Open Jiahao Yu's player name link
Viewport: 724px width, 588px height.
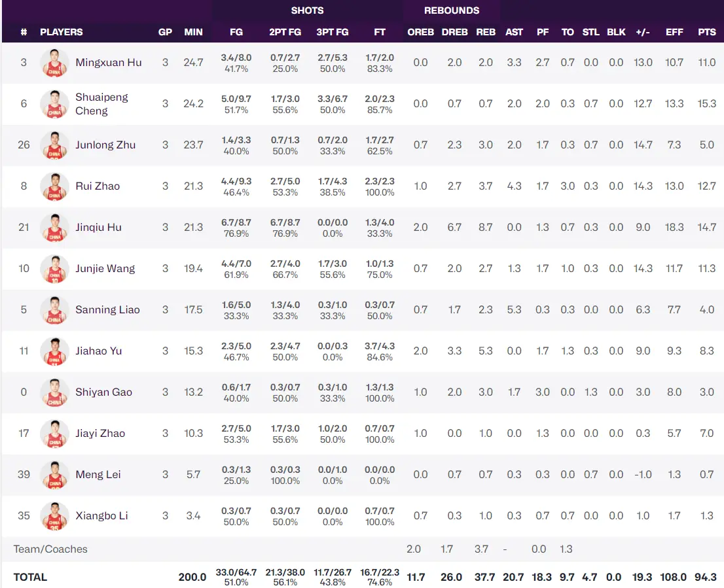pos(98,351)
